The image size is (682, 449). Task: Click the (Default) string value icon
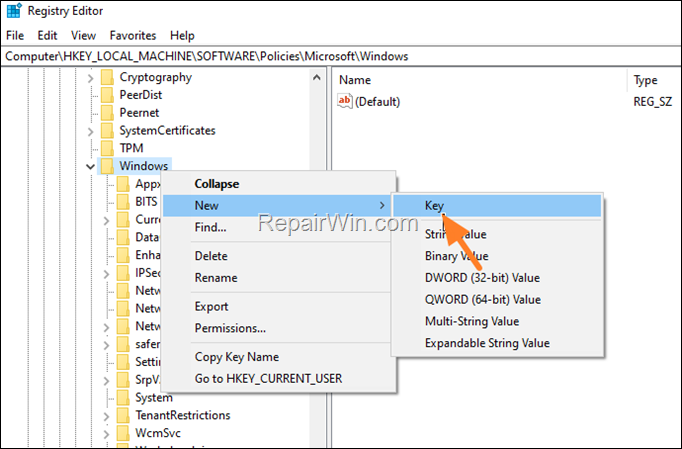coord(345,101)
